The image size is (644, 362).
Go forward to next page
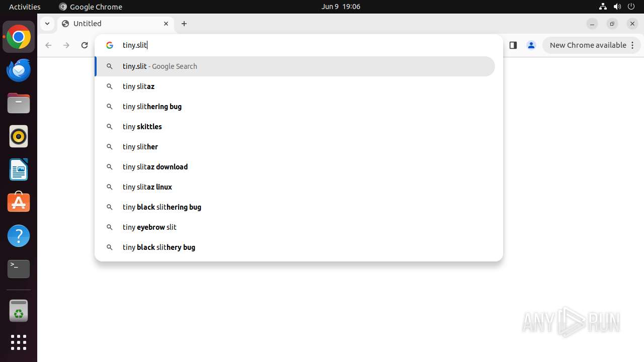[66, 45]
